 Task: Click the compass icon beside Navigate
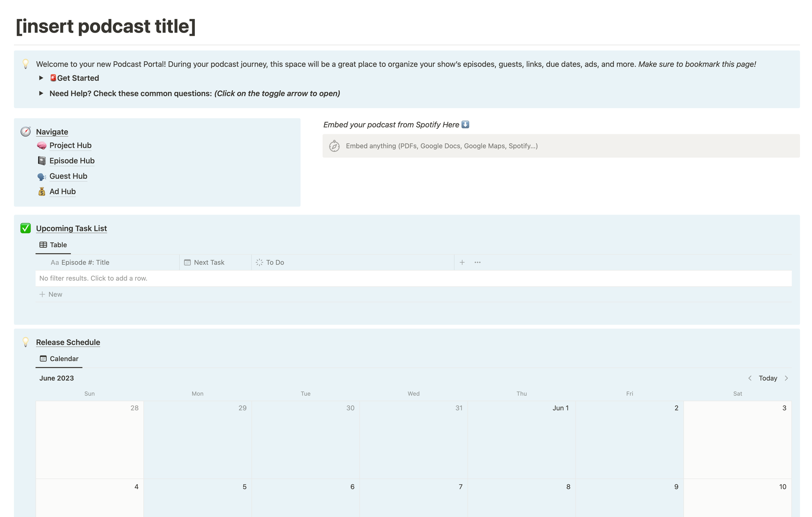(26, 132)
